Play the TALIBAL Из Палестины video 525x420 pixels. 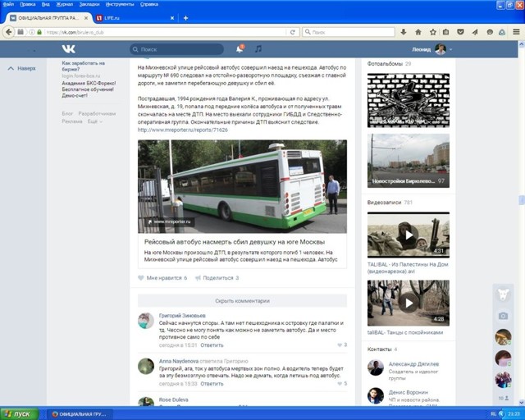[x=409, y=235]
